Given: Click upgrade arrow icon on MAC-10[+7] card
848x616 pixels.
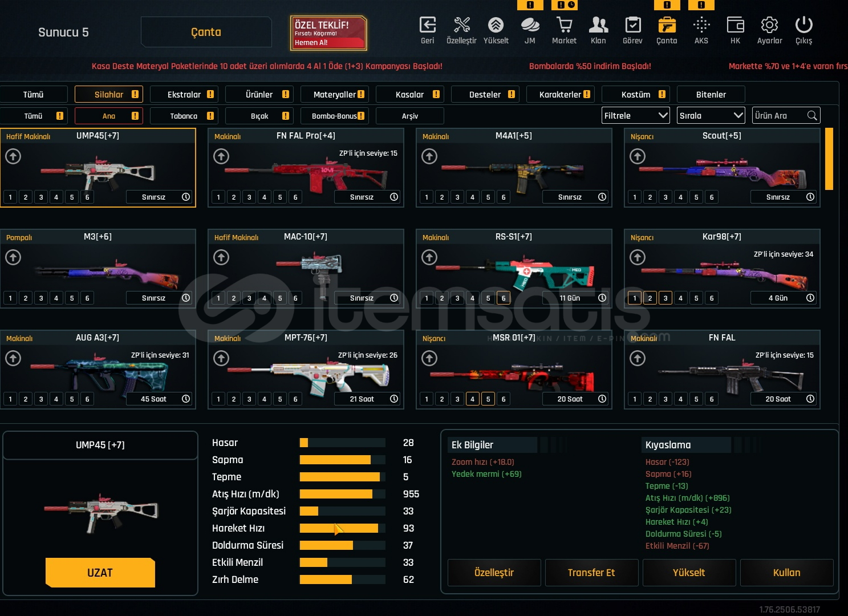Looking at the screenshot, I should coord(221,257).
